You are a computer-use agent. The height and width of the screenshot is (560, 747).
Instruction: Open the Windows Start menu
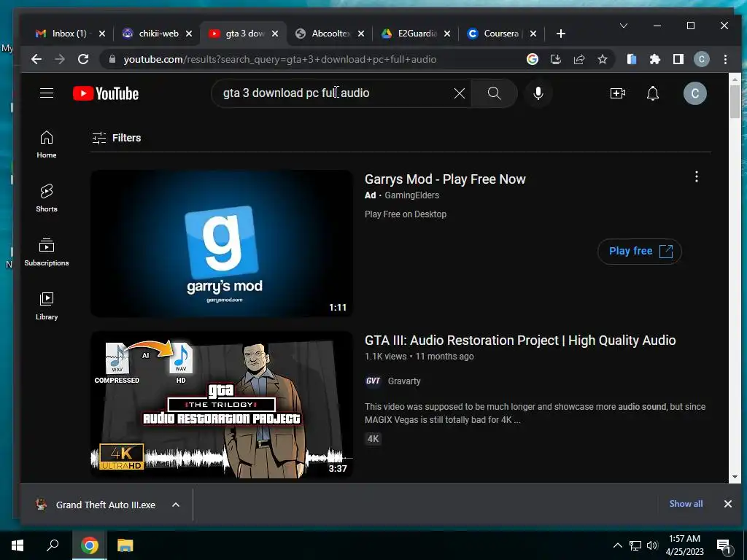coord(18,545)
